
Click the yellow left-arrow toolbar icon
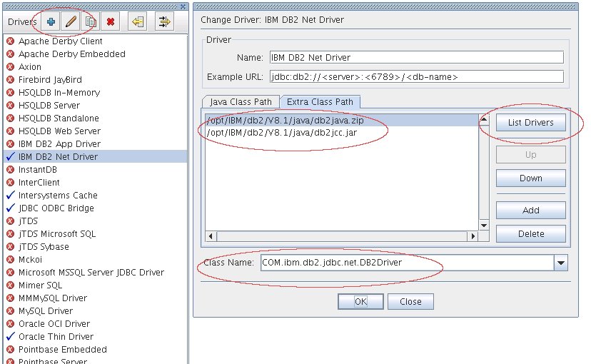point(138,21)
